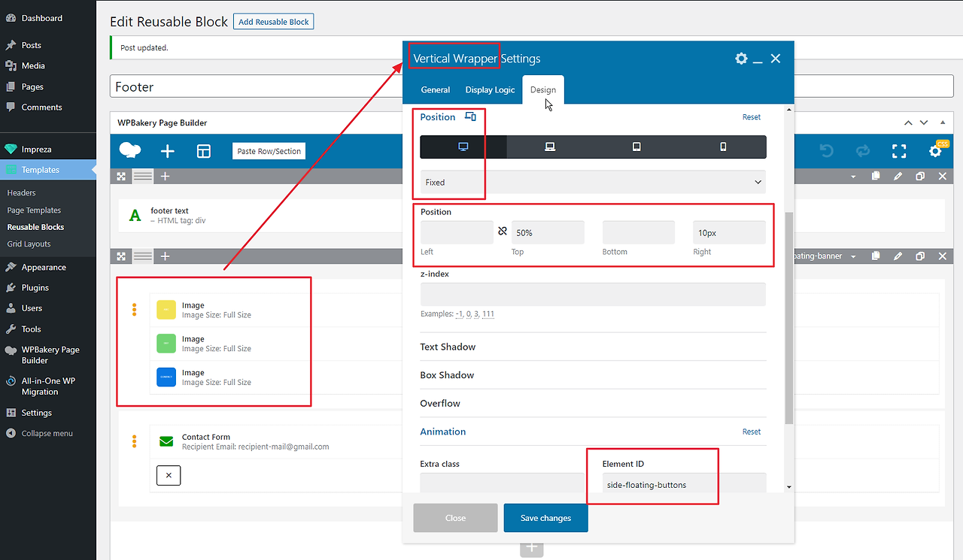Enter fullscreen mode in WPBakery builder
Screen dimensions: 963x560
pyautogui.click(x=899, y=151)
